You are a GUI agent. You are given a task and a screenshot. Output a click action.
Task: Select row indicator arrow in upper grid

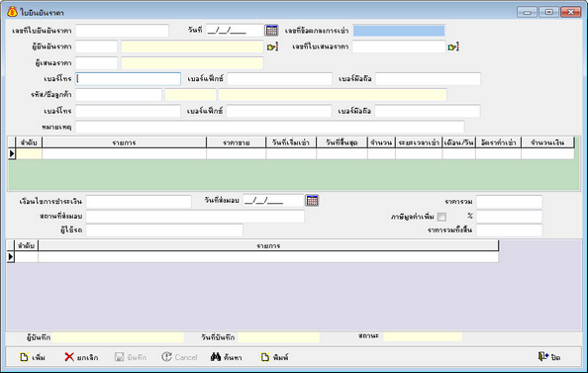(12, 153)
